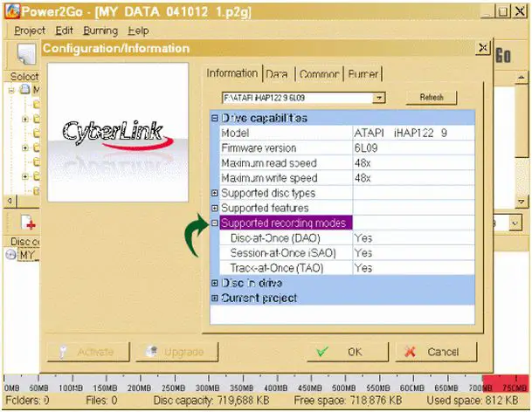Open the Project menu

(30, 31)
